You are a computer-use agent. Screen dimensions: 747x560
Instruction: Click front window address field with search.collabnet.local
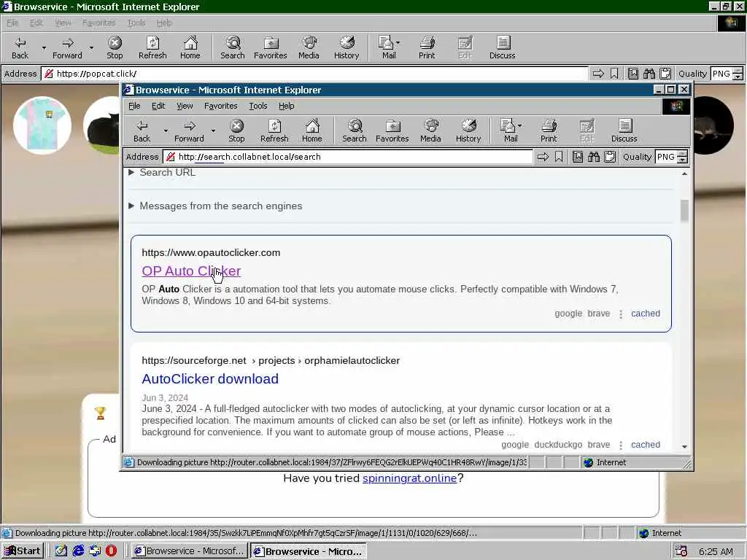click(x=348, y=157)
